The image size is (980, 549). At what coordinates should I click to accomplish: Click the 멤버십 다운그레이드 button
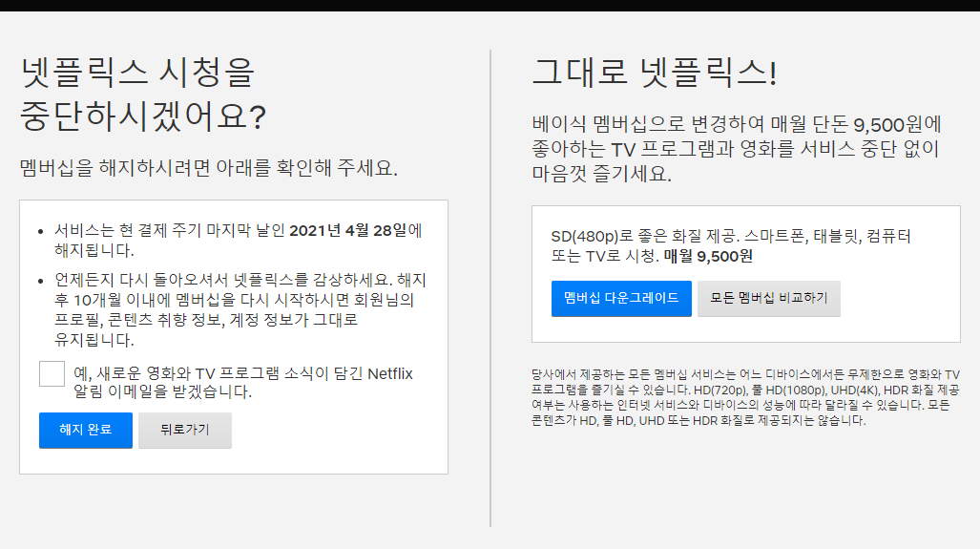pyautogui.click(x=621, y=298)
